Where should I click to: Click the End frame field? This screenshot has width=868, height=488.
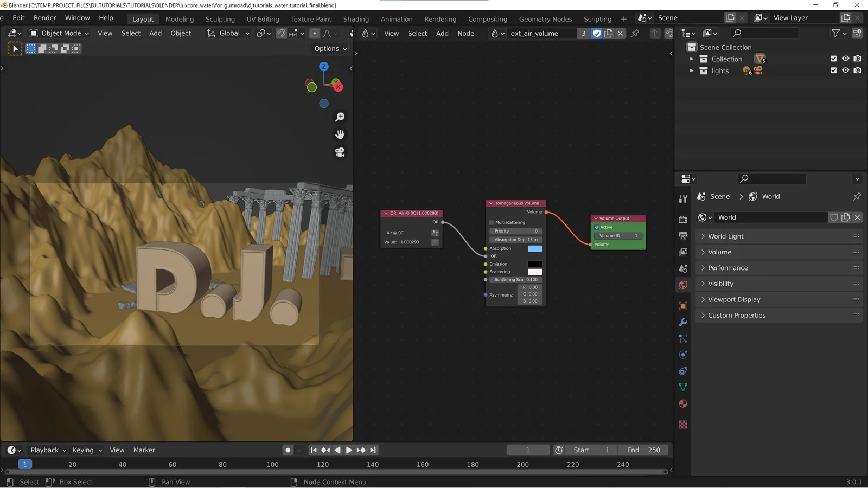[644, 450]
